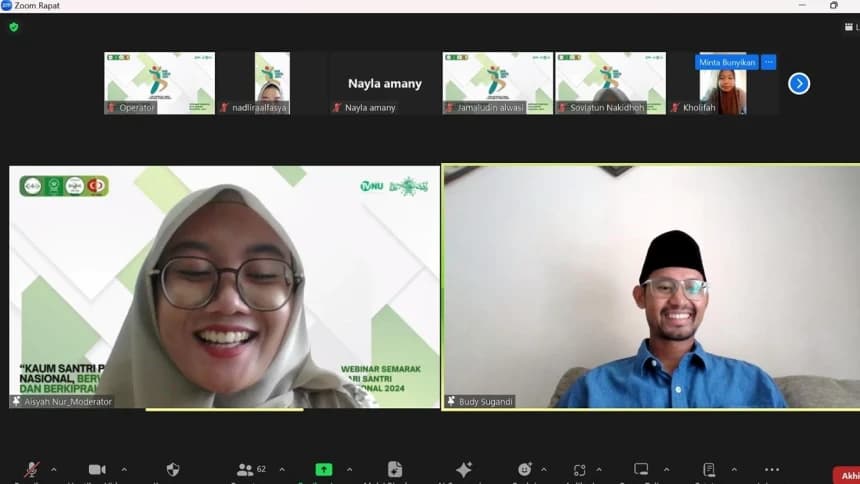
Task: Select the Nayla amany participant tile
Action: click(x=385, y=83)
